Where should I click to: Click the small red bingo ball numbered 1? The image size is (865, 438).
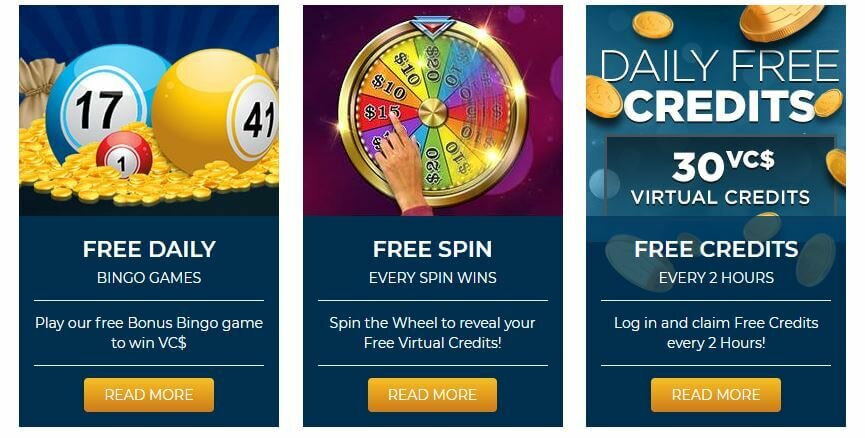(x=124, y=154)
